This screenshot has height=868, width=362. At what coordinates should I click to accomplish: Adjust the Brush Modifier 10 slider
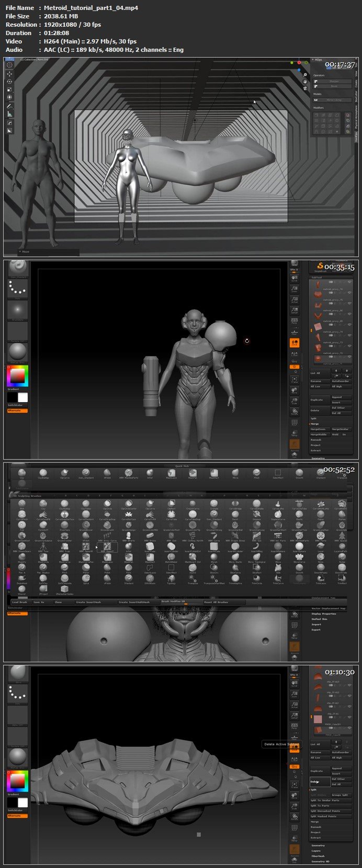click(x=182, y=602)
